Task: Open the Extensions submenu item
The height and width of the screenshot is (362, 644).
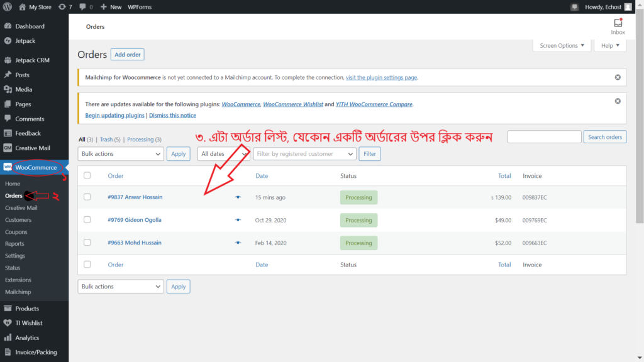Action: point(18,280)
